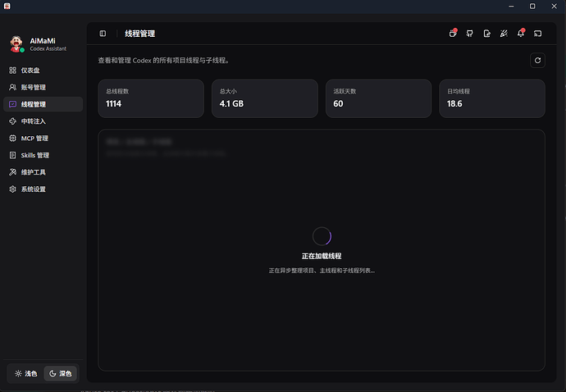The width and height of the screenshot is (566, 392).
Task: Click the 正在加载线程 loading message
Action: [x=322, y=256]
